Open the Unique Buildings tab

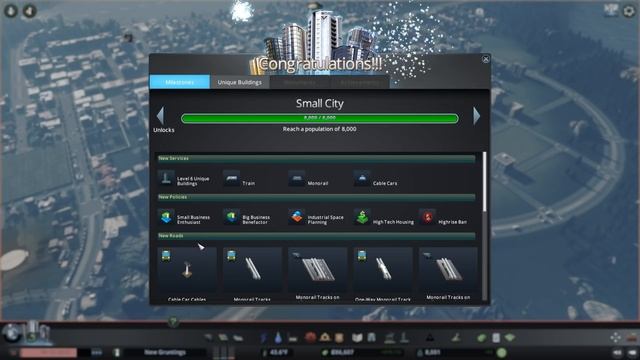coord(240,82)
